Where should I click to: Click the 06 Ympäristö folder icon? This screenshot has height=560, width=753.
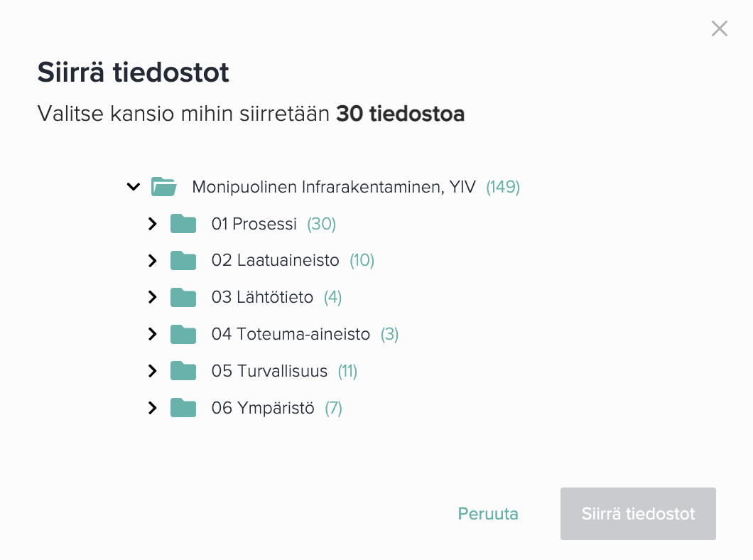(183, 408)
